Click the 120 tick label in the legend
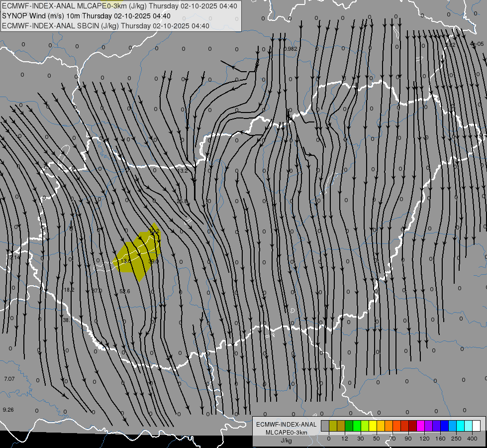Viewport: 487px width, 448px height. [x=425, y=439]
